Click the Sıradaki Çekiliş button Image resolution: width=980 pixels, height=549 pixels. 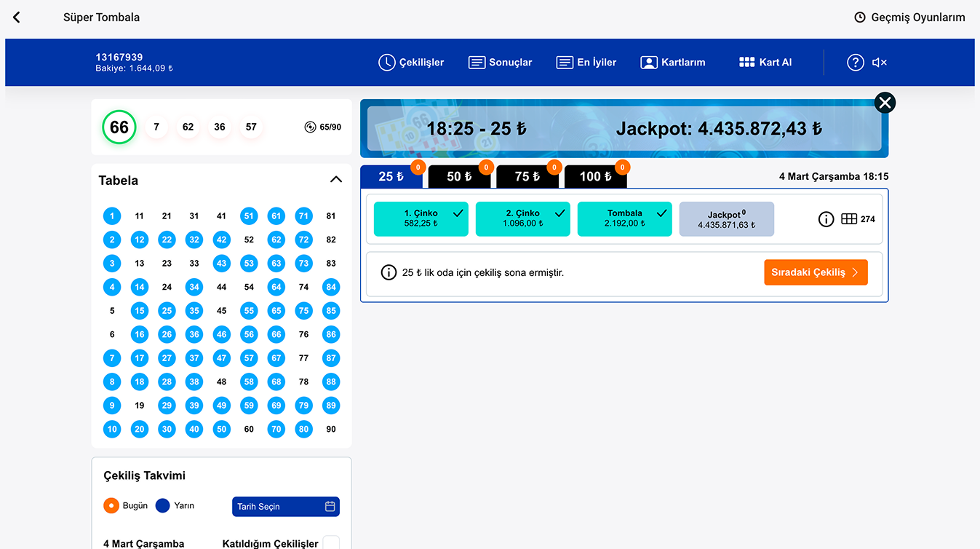click(x=815, y=272)
